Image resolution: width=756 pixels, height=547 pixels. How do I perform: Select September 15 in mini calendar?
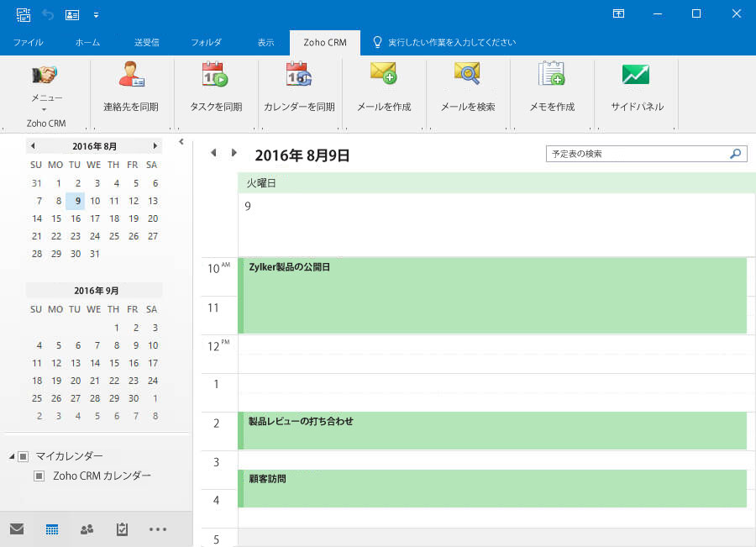(114, 363)
